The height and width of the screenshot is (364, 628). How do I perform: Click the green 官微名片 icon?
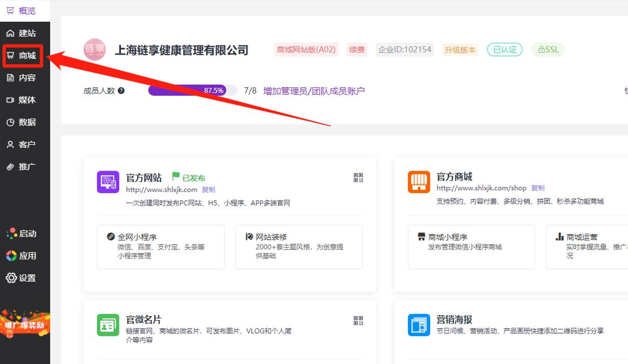click(108, 325)
